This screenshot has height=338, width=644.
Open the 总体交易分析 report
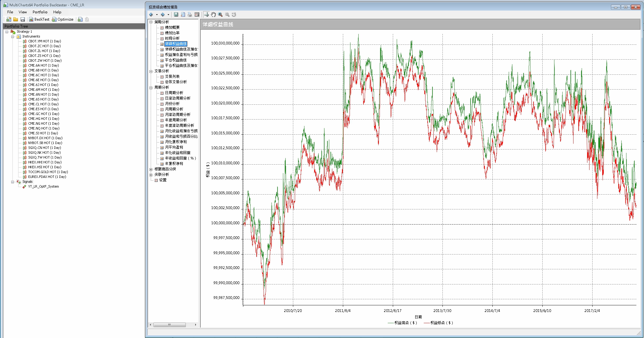point(176,82)
